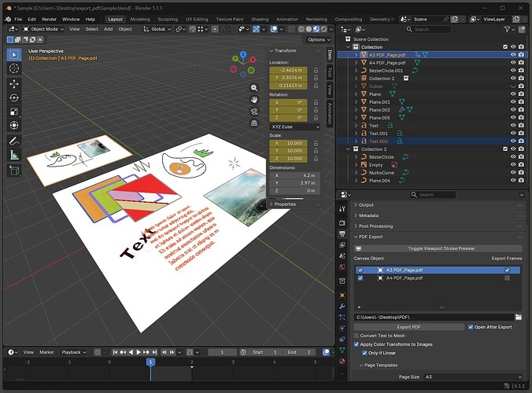532x393 pixels.
Task: Open the Object Mode dropdown
Action: (x=43, y=29)
